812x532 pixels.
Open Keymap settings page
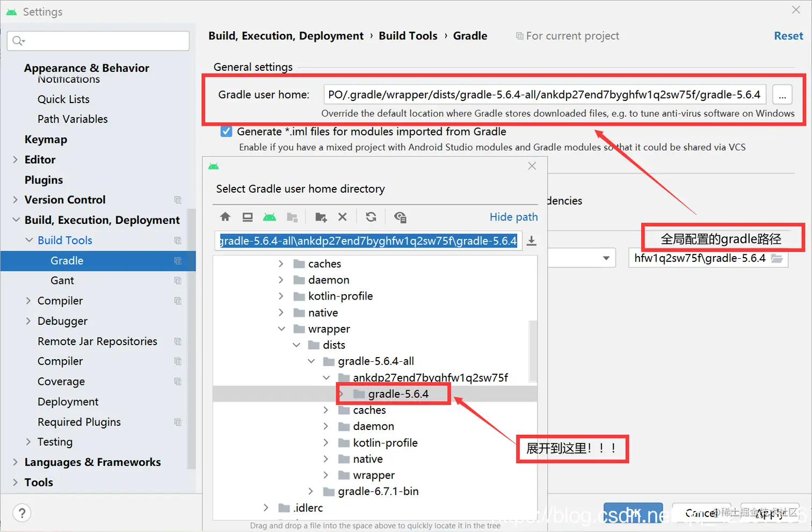click(x=46, y=140)
